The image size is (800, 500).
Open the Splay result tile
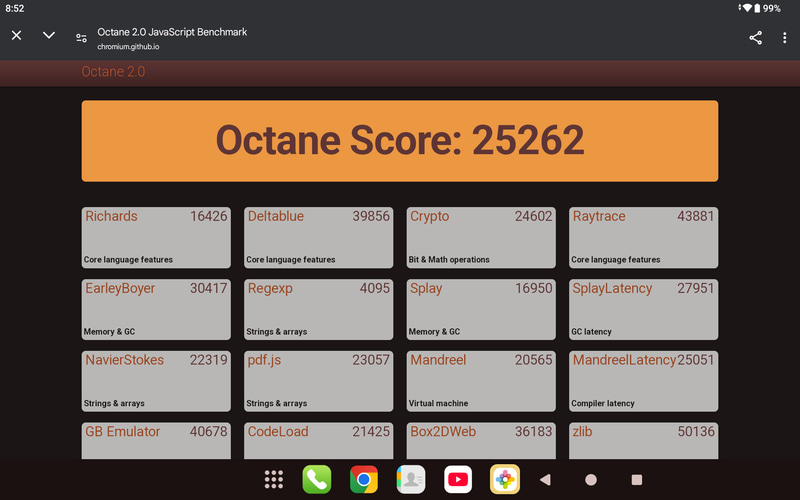(x=481, y=309)
